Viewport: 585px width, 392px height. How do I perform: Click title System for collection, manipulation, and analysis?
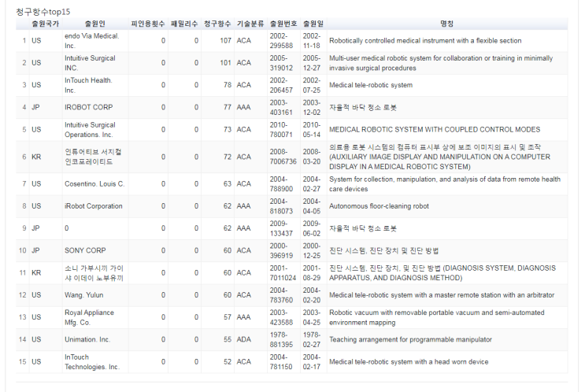point(444,184)
